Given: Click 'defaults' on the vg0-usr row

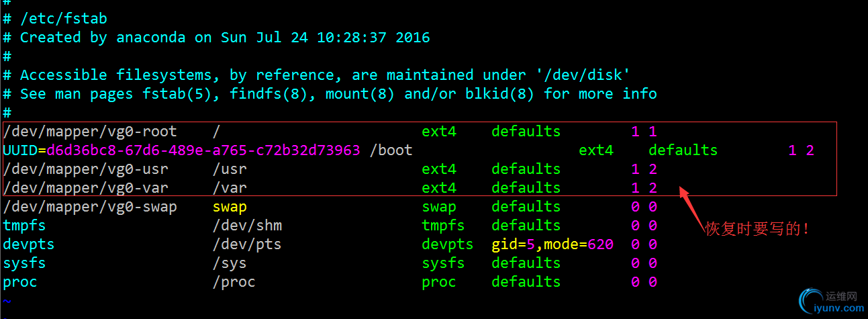Looking at the screenshot, I should point(526,169).
